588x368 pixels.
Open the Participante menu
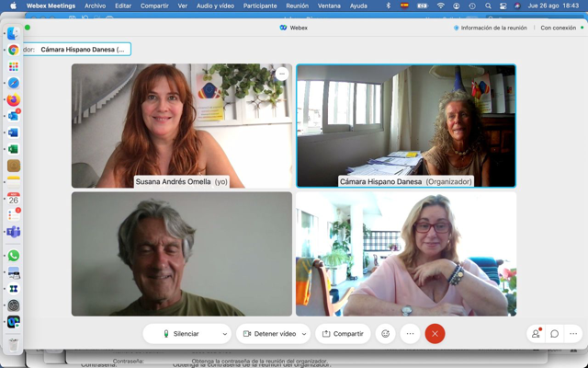click(260, 6)
